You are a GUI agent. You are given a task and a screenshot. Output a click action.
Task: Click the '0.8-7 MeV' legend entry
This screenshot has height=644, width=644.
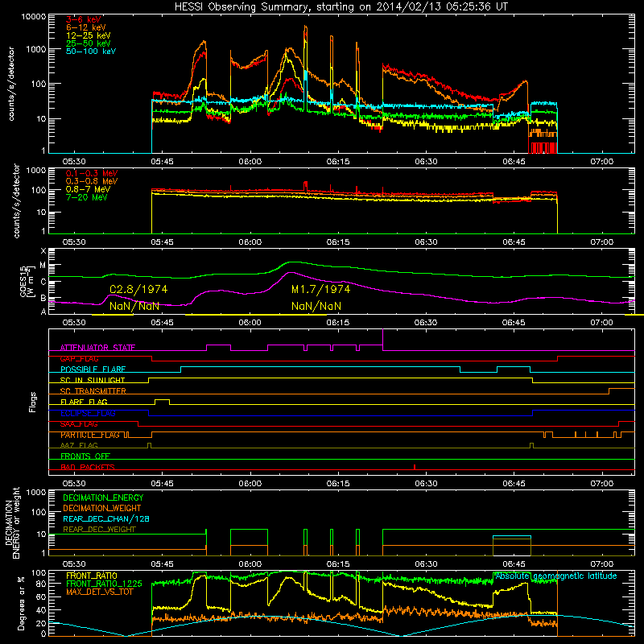(88, 189)
